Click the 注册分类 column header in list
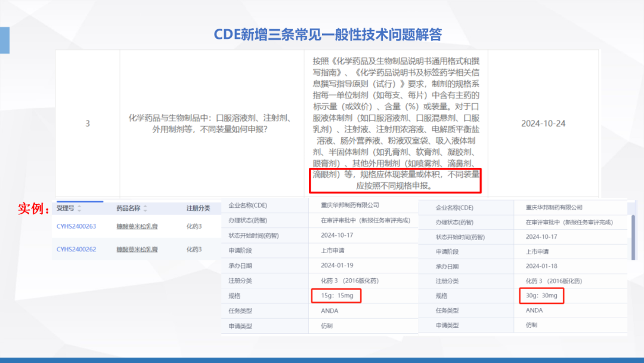This screenshot has height=363, width=644. pyautogui.click(x=198, y=208)
